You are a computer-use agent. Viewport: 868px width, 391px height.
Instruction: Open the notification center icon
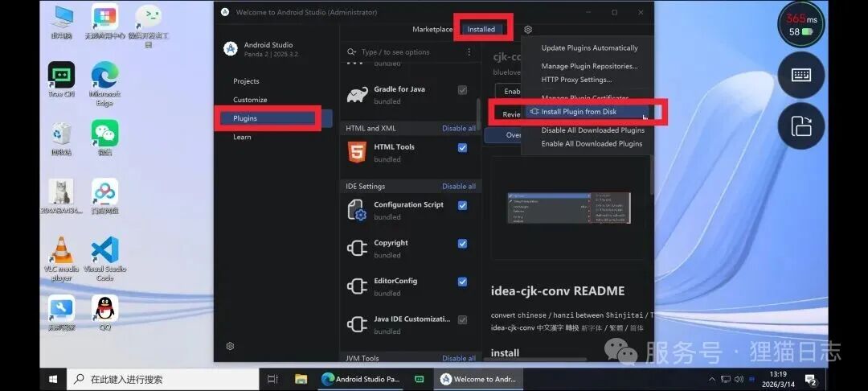click(x=811, y=380)
